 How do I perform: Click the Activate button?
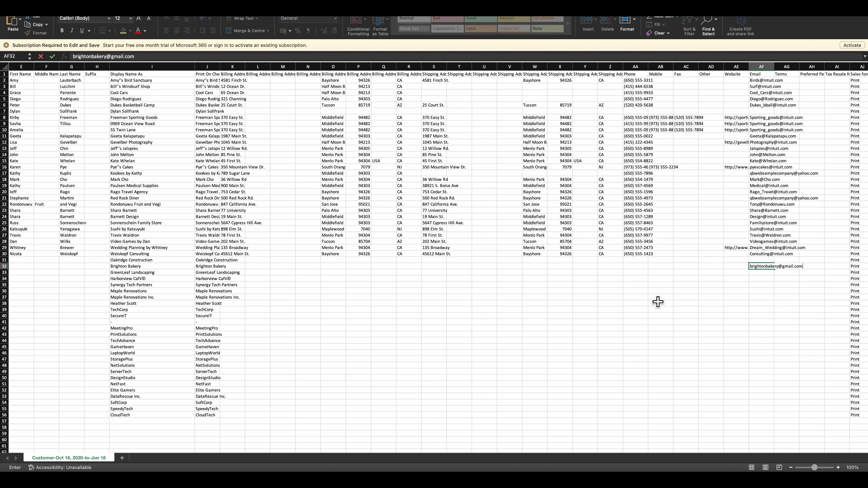click(x=852, y=45)
